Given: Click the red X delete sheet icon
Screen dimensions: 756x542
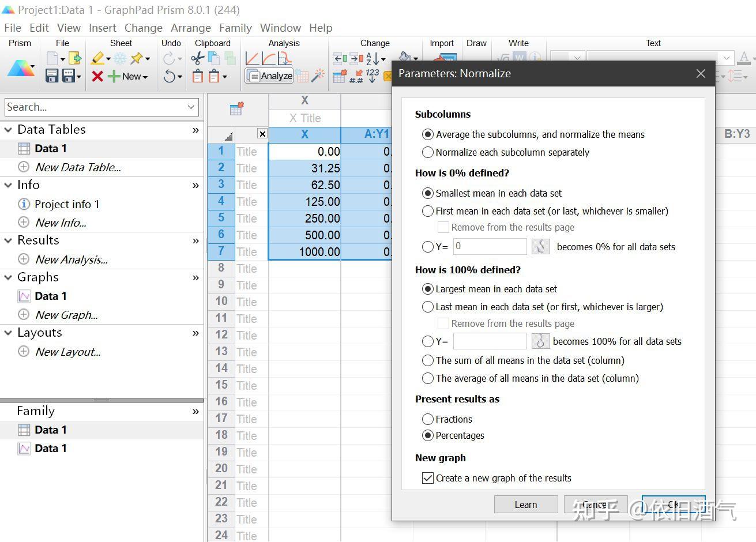Looking at the screenshot, I should click(x=97, y=76).
